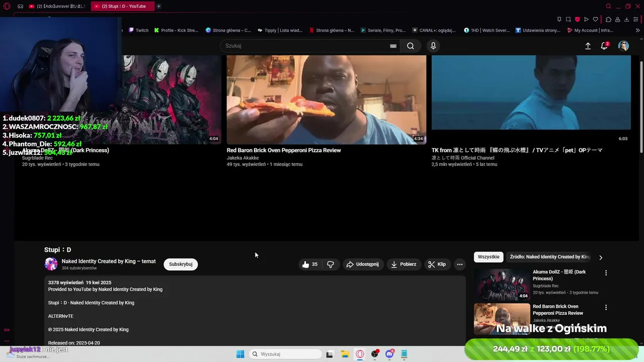Open the Opera profile account icon
This screenshot has width=644, height=362.
click(617, 20)
